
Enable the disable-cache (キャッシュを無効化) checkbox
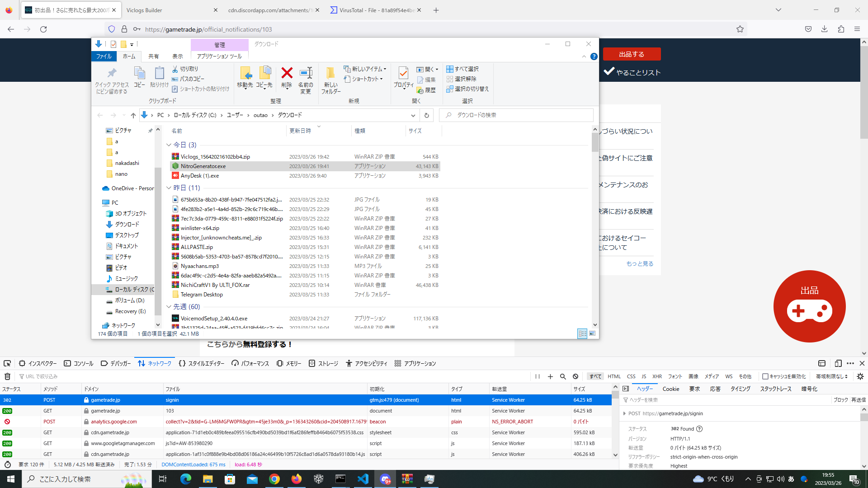pos(765,376)
